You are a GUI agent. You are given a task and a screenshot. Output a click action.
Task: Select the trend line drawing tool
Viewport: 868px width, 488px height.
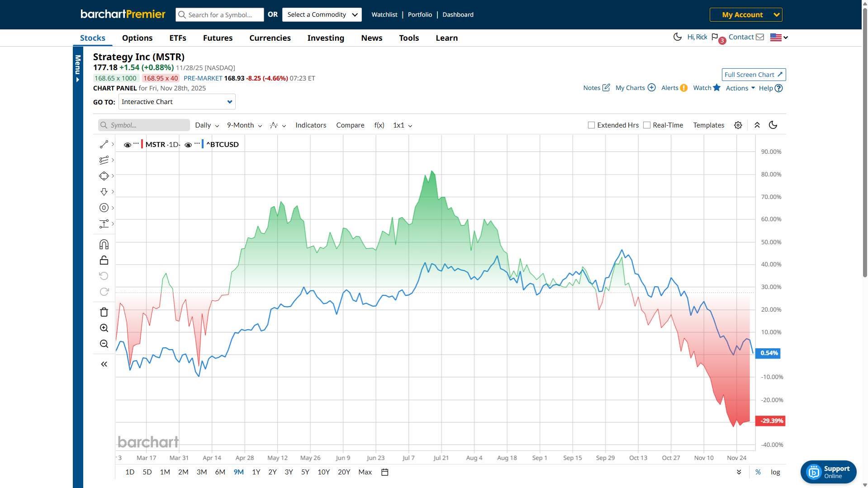[x=104, y=144]
